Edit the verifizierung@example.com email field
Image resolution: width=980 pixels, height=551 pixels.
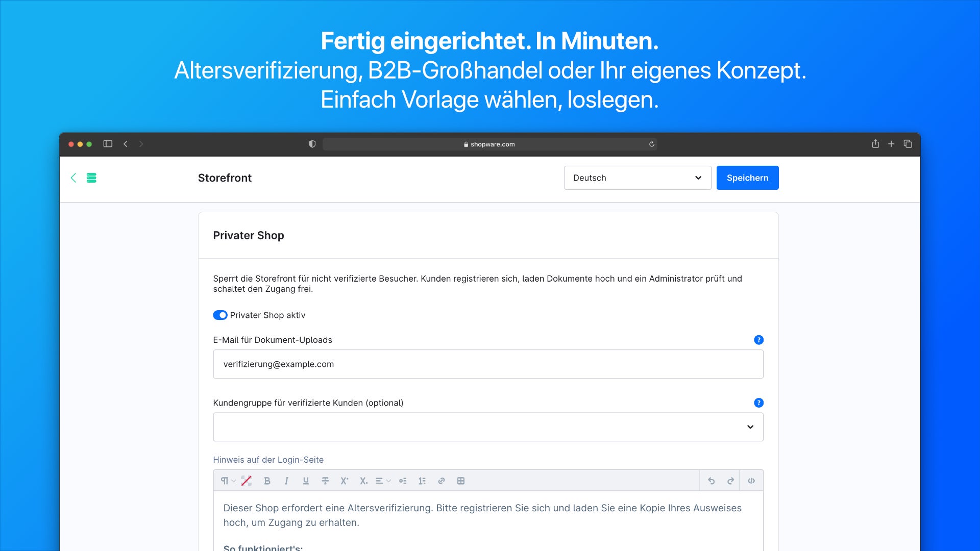coord(488,364)
